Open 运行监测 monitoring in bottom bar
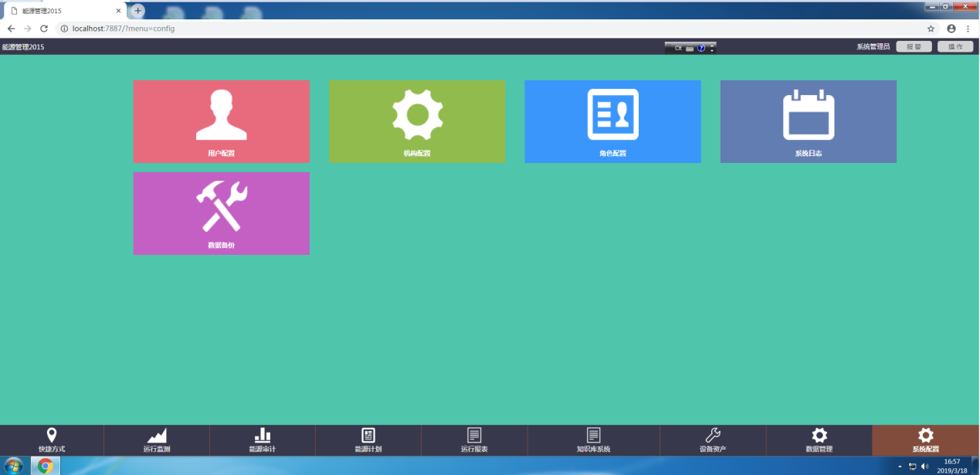This screenshot has width=980, height=475. (157, 440)
